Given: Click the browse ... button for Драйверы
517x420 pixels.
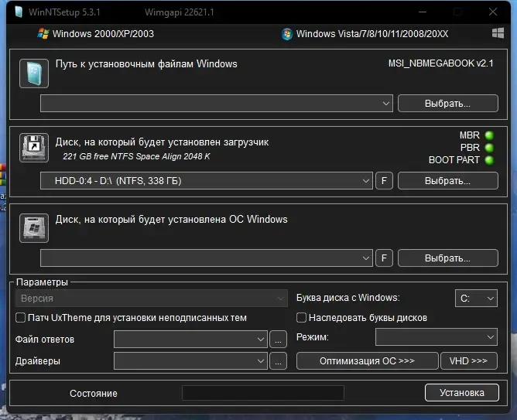Looking at the screenshot, I should [x=279, y=361].
